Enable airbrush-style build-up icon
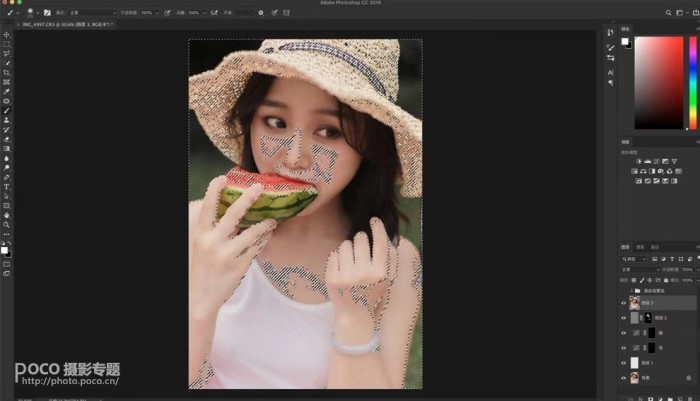 (x=214, y=13)
